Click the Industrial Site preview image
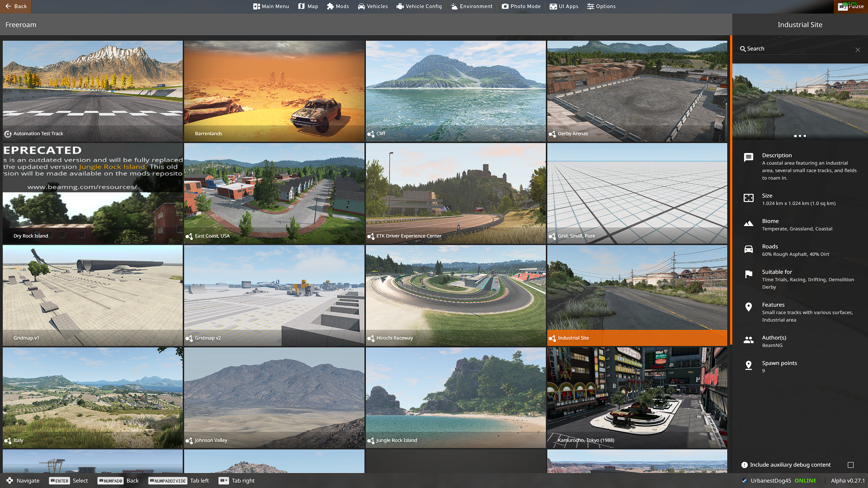The image size is (868, 488). (800, 101)
